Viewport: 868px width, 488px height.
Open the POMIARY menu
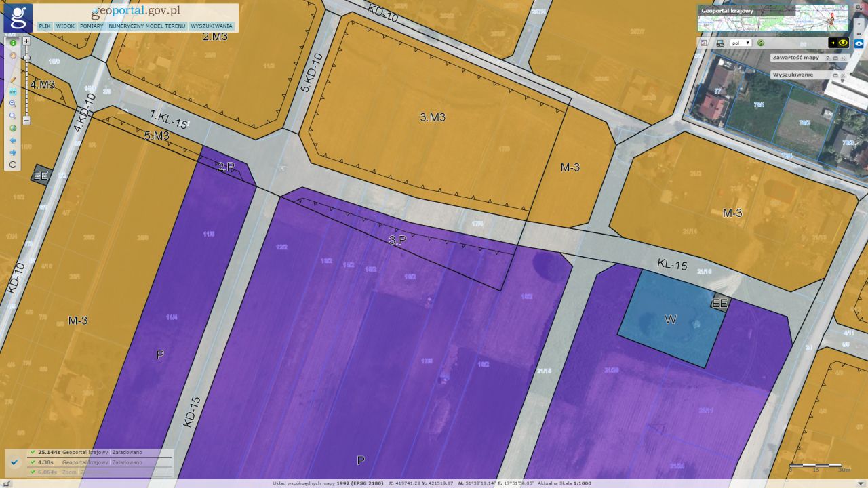(92, 26)
